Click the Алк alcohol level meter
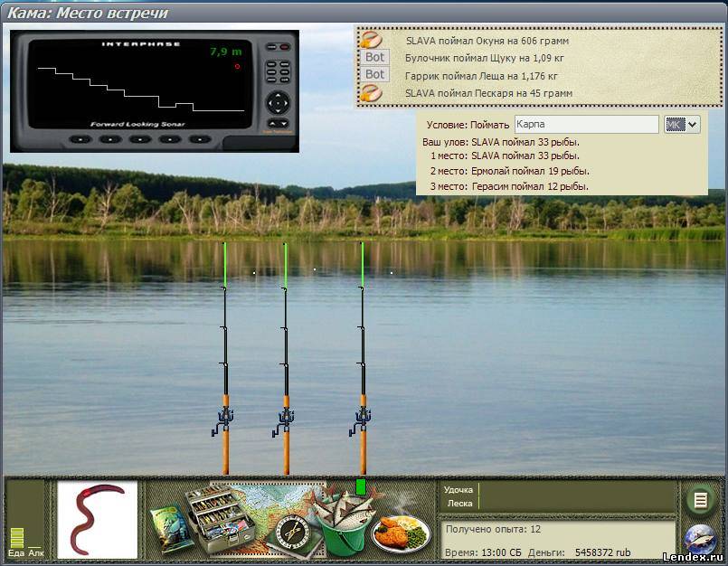Screen dimensions: 728x566 [x=36, y=547]
